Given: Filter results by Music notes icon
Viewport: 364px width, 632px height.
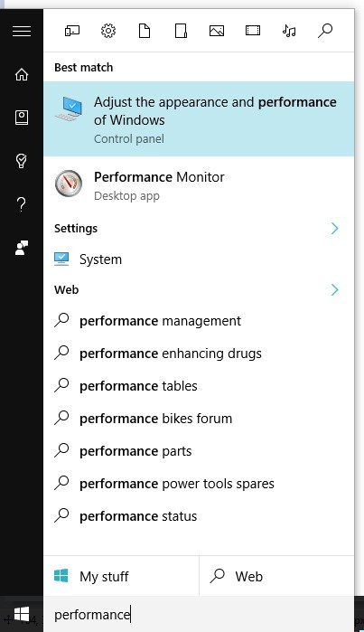Looking at the screenshot, I should point(289,31).
